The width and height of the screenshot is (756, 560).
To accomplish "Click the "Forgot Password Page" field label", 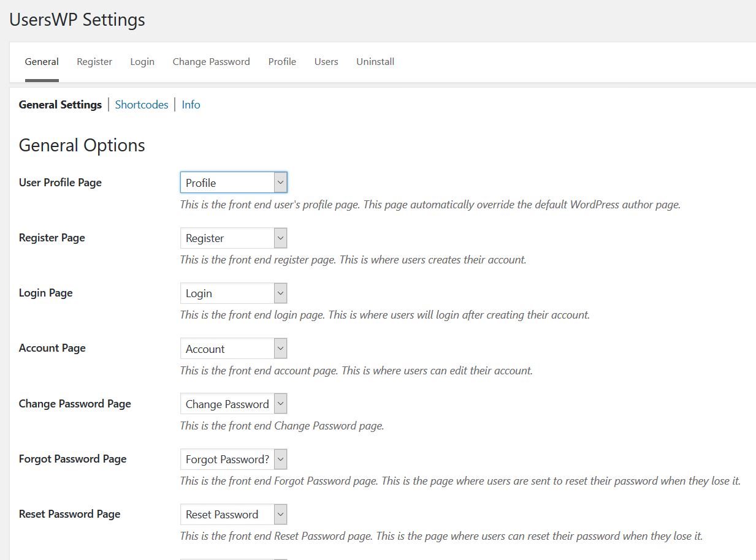I will (x=72, y=459).
